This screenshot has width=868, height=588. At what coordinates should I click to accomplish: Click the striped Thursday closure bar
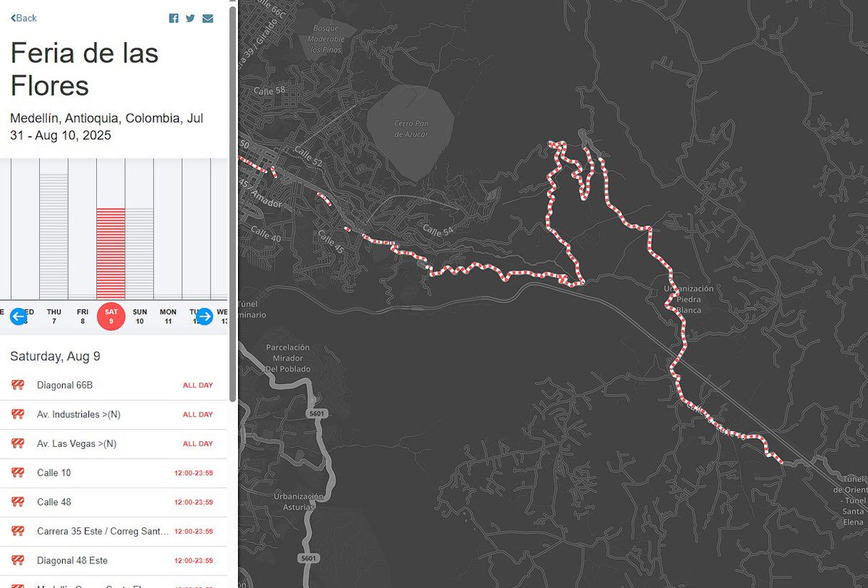coord(54,235)
